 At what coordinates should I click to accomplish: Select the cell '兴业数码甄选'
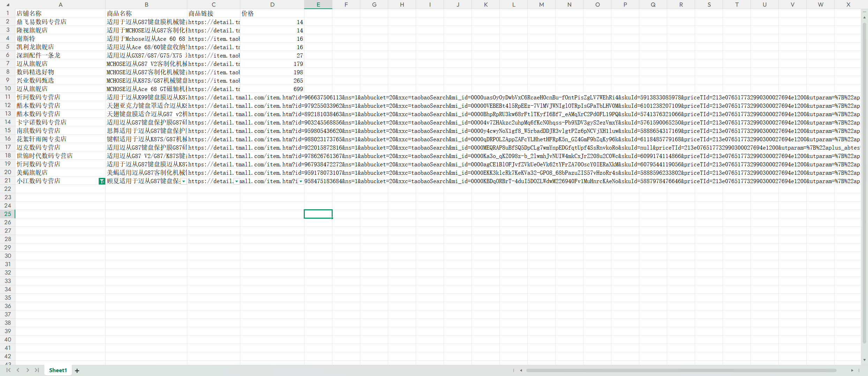60,80
